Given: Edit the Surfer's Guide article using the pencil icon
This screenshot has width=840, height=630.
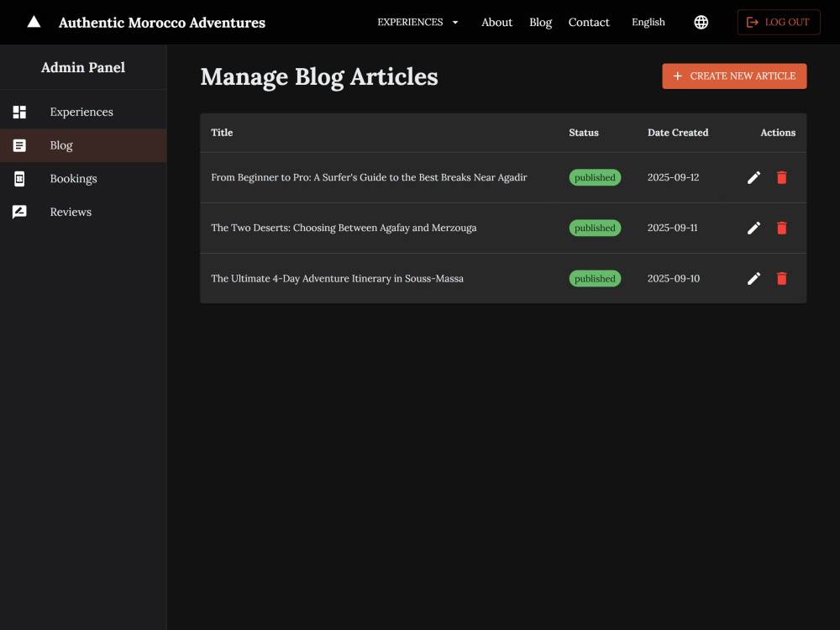Looking at the screenshot, I should click(753, 177).
